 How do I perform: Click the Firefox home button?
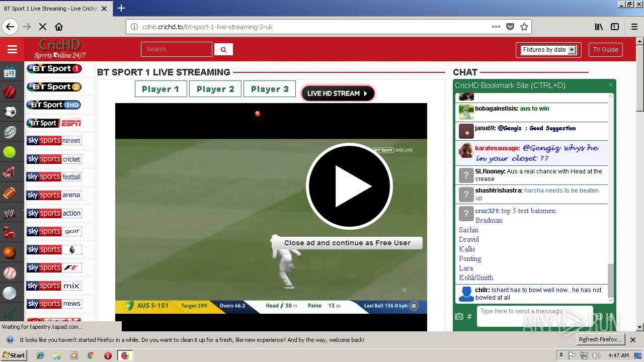(x=59, y=27)
